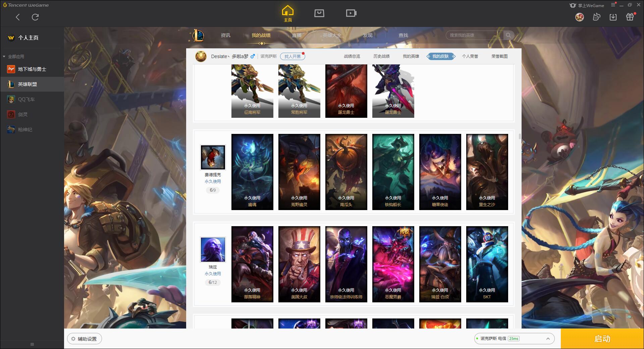Open 查找 search tab
The width and height of the screenshot is (644, 349).
(403, 35)
